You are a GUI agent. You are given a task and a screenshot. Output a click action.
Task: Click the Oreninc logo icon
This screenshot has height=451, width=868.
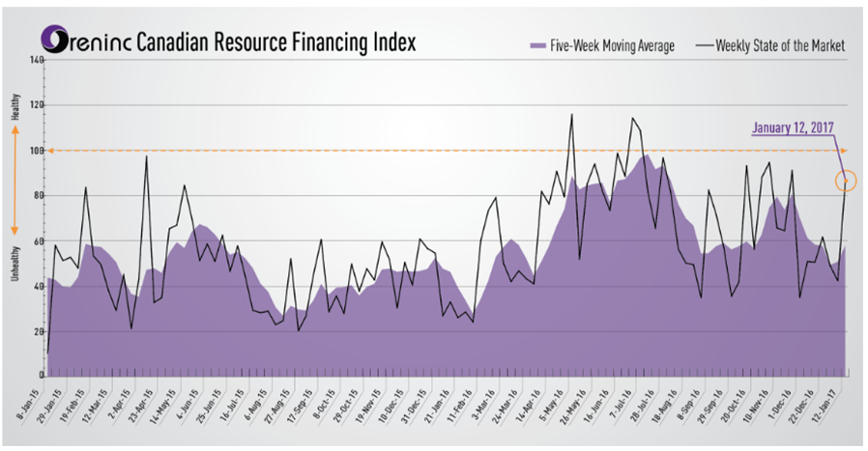(54, 39)
